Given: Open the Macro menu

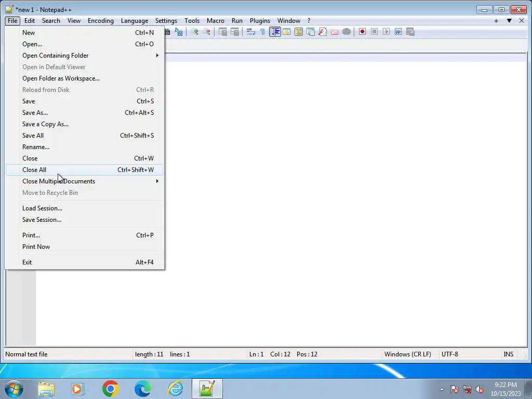Looking at the screenshot, I should [x=216, y=21].
